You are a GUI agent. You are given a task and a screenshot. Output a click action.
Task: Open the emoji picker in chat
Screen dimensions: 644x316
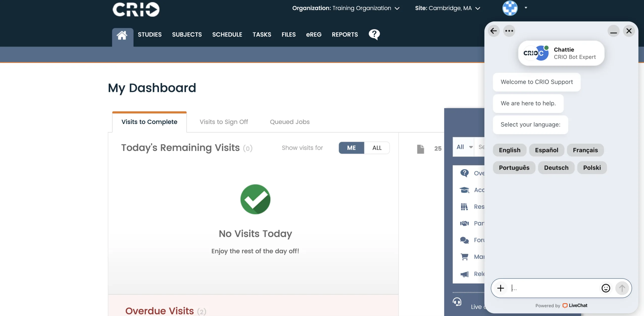tap(606, 288)
